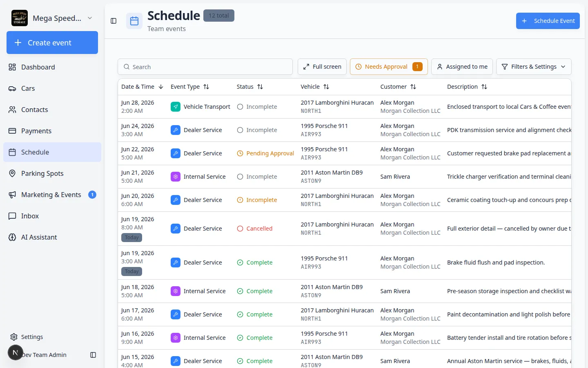Click Today badge in 8:00 AM row
This screenshot has width=588, height=368.
click(x=131, y=238)
